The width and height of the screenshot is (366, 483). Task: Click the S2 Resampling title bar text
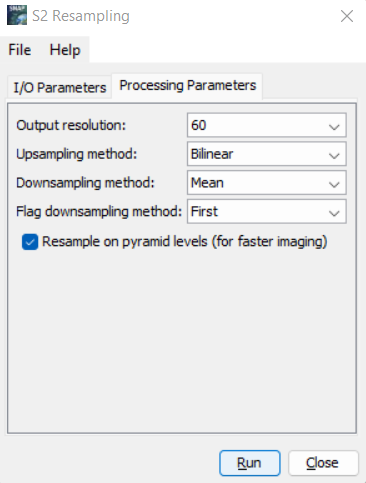pyautogui.click(x=81, y=16)
